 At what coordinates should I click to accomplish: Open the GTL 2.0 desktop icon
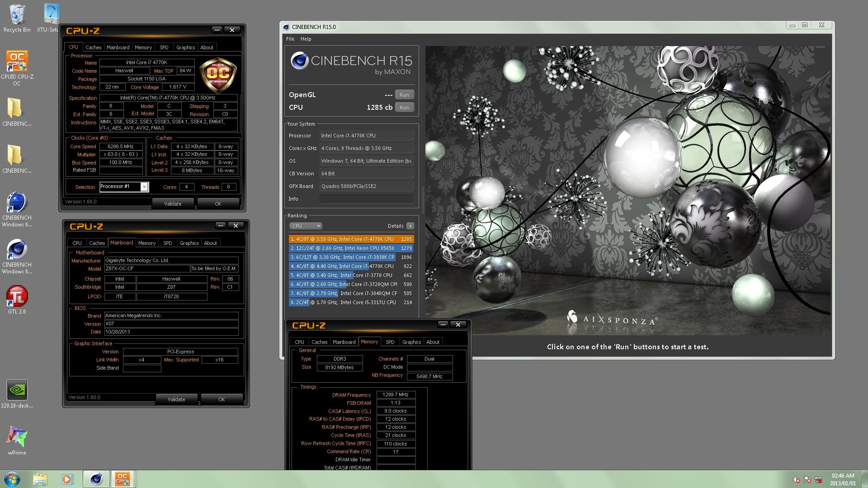pyautogui.click(x=17, y=300)
